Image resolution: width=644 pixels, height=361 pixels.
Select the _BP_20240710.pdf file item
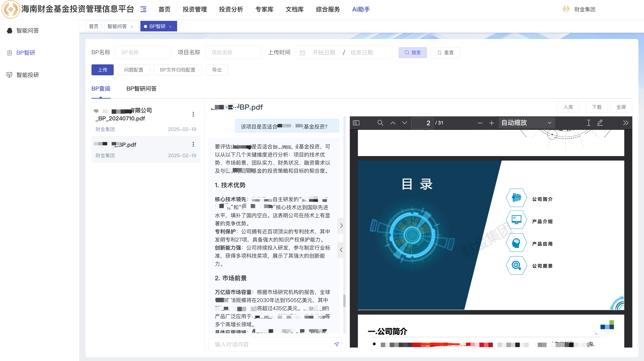click(146, 119)
